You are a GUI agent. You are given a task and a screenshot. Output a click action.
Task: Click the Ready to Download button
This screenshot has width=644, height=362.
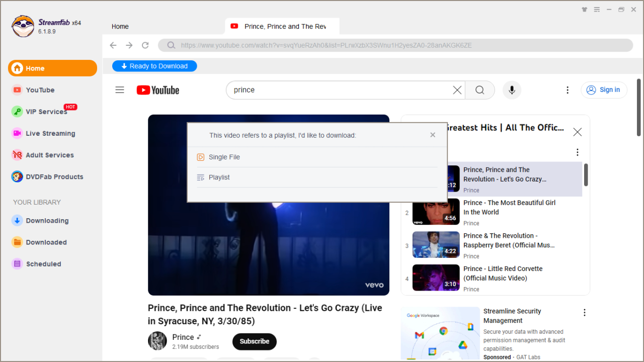point(154,66)
